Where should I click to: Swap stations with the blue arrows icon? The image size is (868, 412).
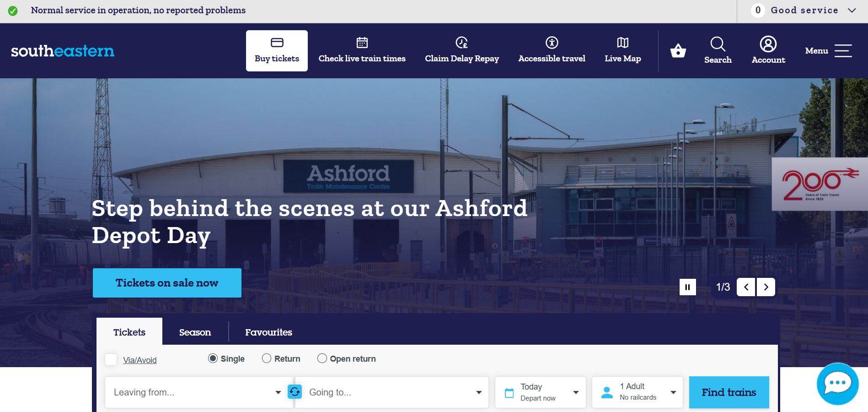pos(295,392)
